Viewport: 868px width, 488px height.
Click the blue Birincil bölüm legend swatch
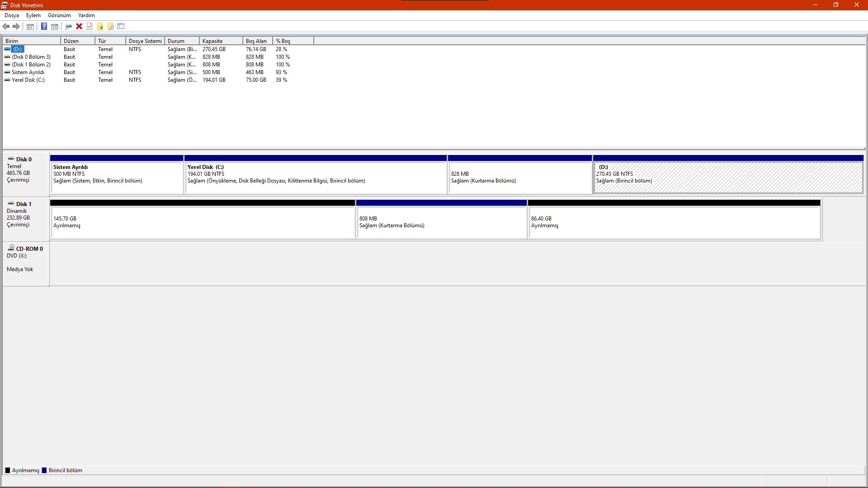(44, 470)
